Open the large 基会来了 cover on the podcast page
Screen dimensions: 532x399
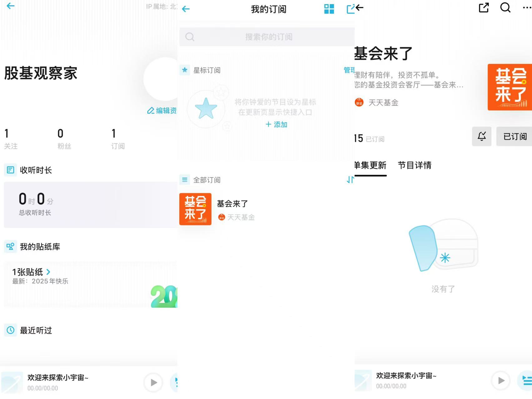coord(510,87)
